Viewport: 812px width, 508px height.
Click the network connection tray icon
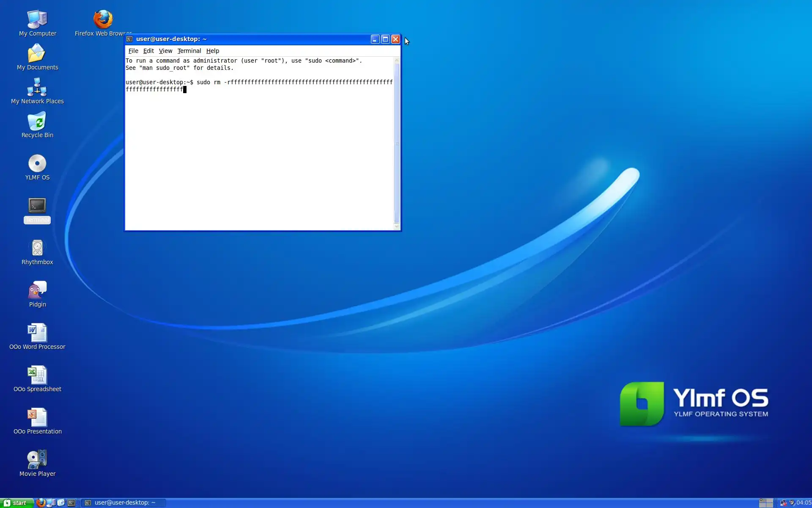[783, 503]
